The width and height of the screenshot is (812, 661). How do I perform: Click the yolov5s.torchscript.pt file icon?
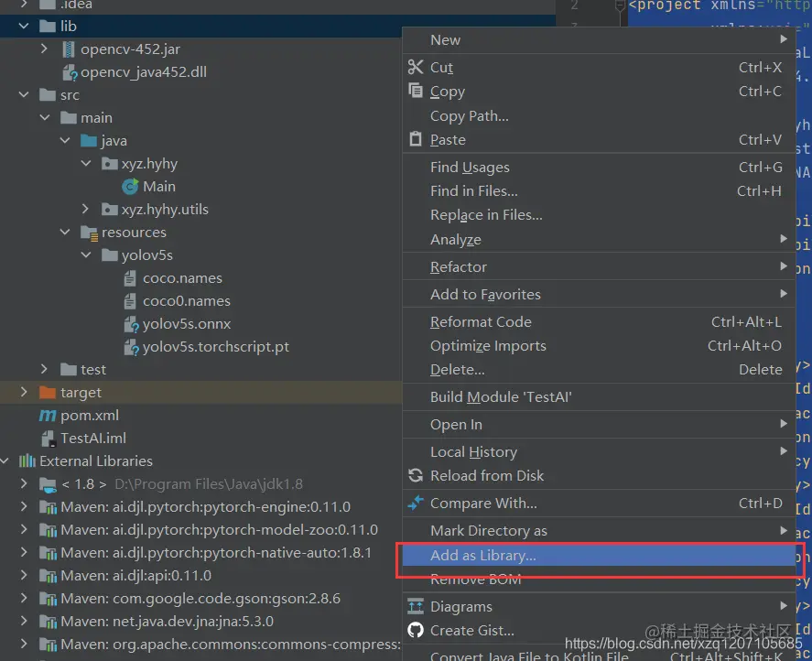coord(131,347)
